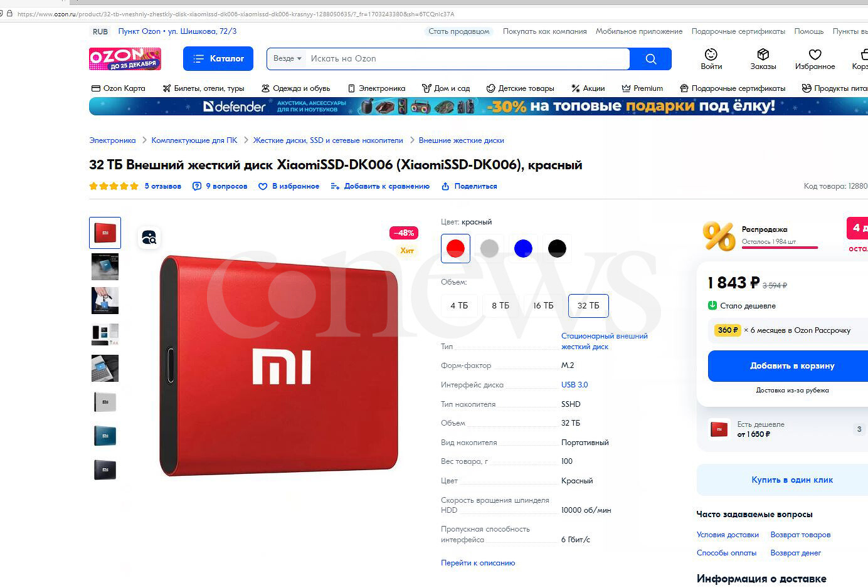868x588 pixels.
Task: Open the Везде search scope dropdown
Action: 287,58
